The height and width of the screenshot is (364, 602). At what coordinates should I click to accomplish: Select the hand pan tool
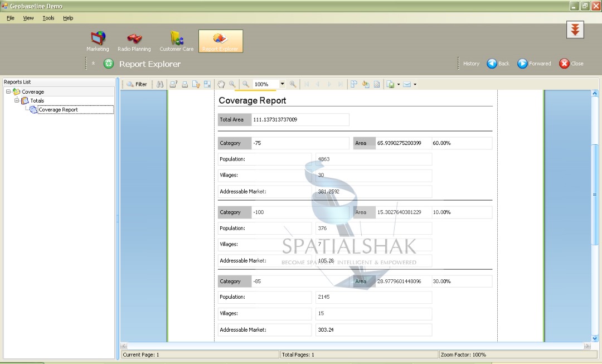(221, 84)
